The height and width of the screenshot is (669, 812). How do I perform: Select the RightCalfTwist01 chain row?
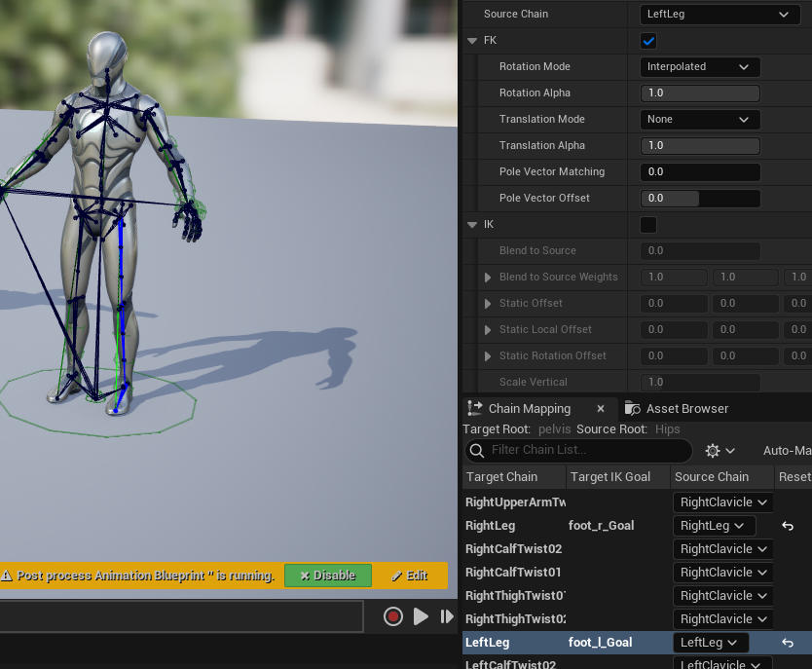tap(513, 573)
